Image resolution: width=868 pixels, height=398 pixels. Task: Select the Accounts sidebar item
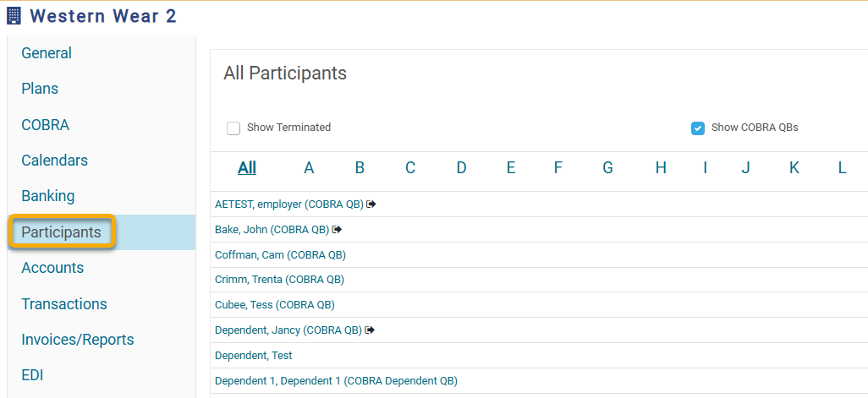pos(52,268)
